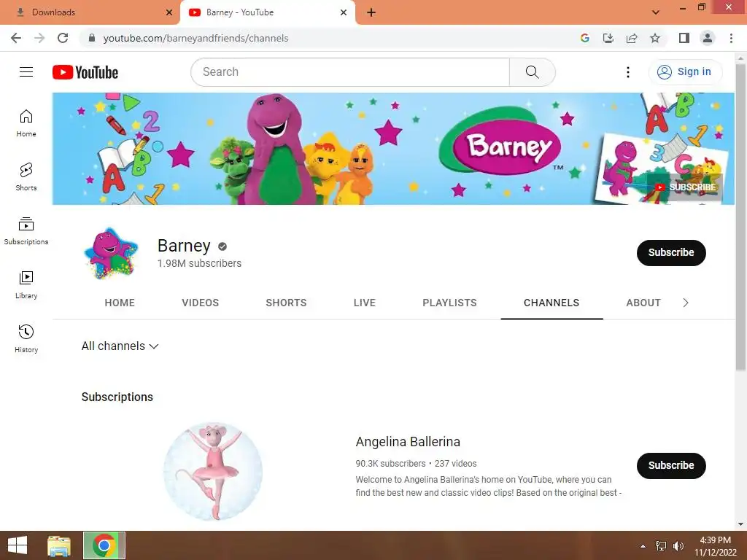Open the ABOUT tab

coord(643,303)
